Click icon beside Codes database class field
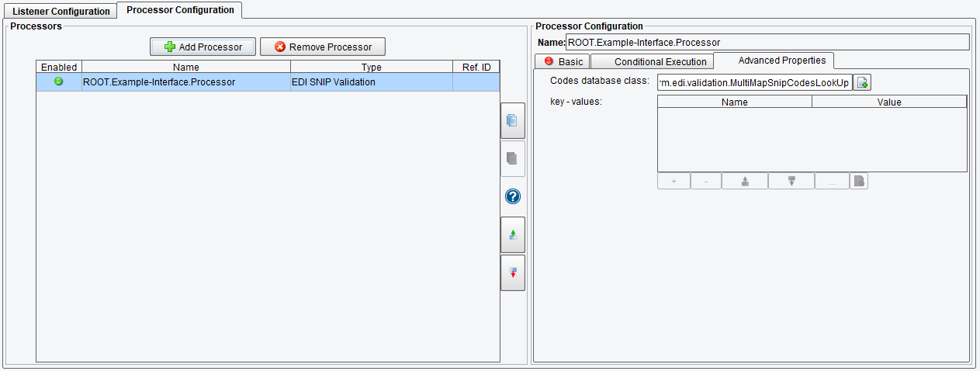Screen dimensions: 980x371 (863, 82)
